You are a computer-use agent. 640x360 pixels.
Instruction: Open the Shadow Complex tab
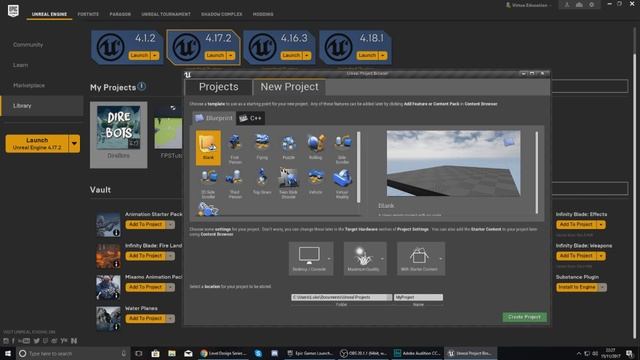tap(222, 14)
